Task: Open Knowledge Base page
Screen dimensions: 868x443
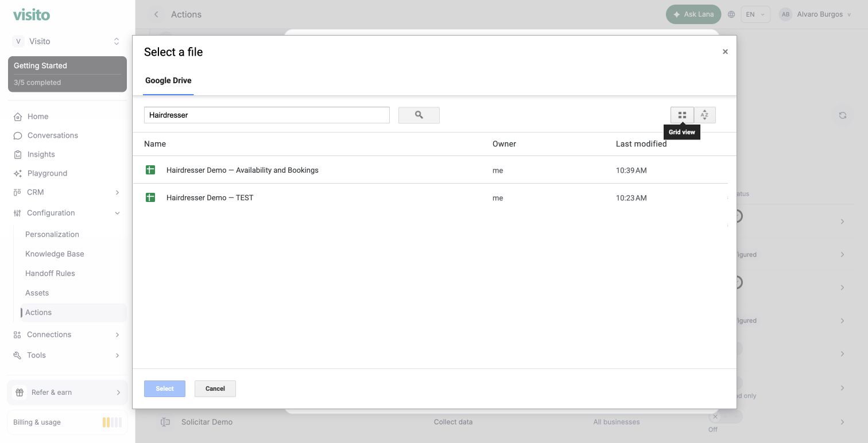Action: click(x=55, y=254)
